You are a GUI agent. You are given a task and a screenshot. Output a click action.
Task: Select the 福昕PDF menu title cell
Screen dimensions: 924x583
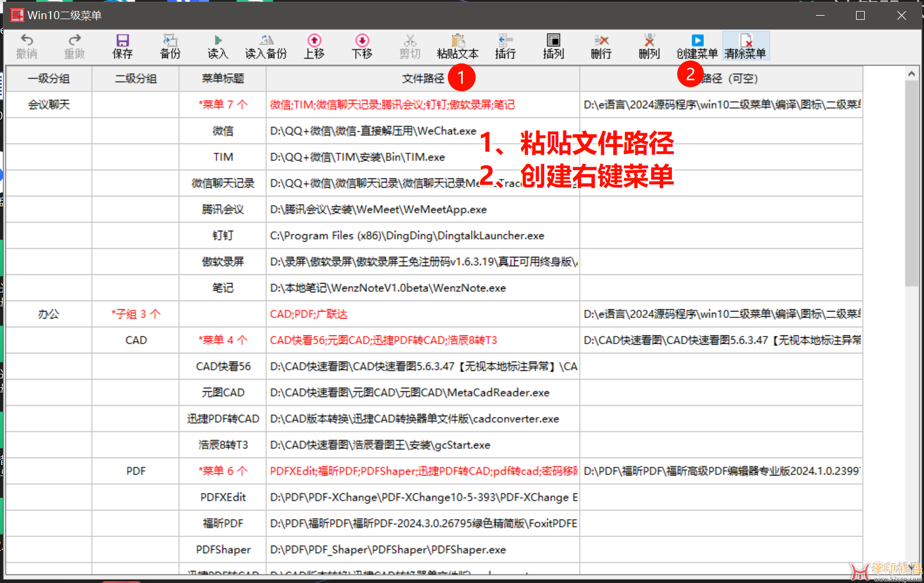coord(223,523)
